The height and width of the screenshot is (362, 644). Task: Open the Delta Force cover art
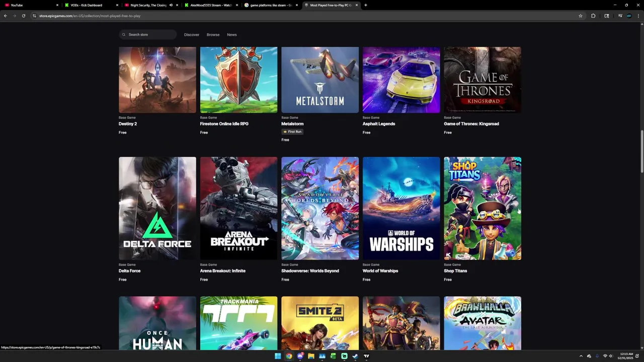(x=157, y=208)
